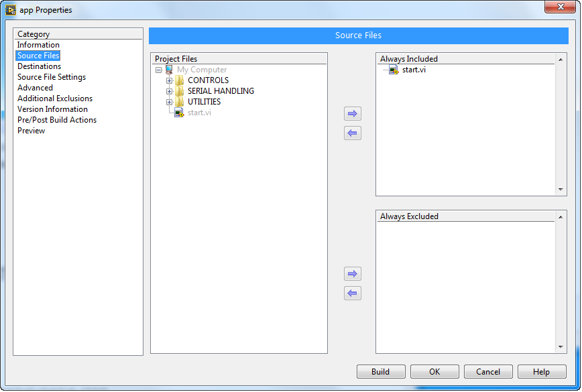Open the Preview category
Image resolution: width=582 pixels, height=392 pixels.
31,131
